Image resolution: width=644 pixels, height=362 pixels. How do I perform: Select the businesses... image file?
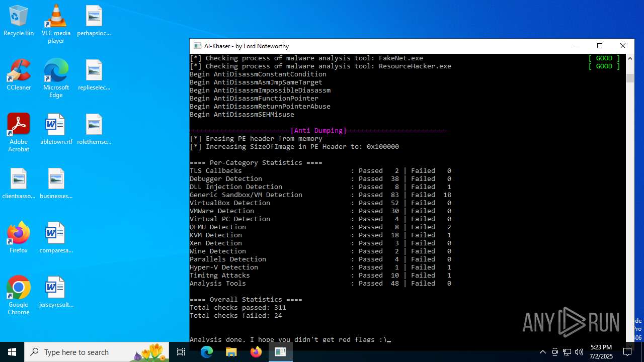click(56, 184)
